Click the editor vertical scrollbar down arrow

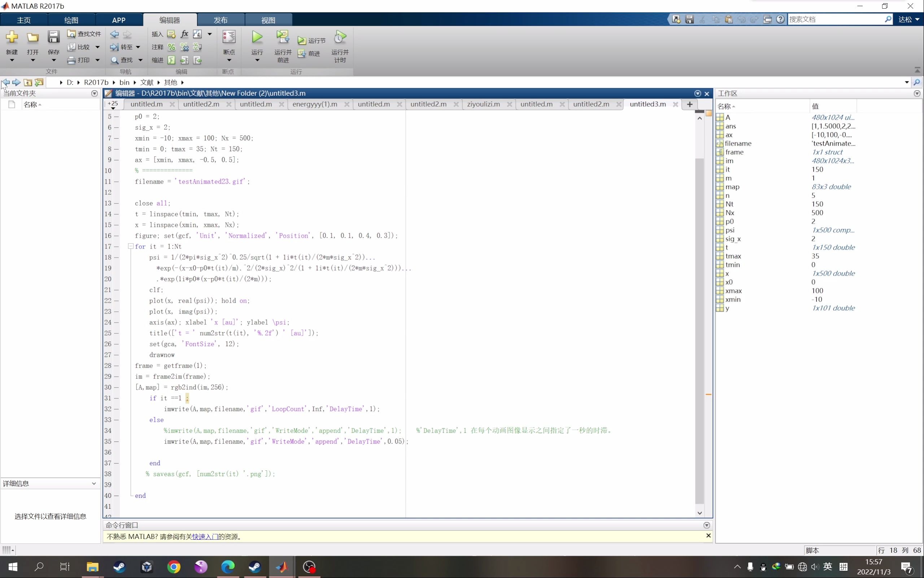click(x=699, y=513)
